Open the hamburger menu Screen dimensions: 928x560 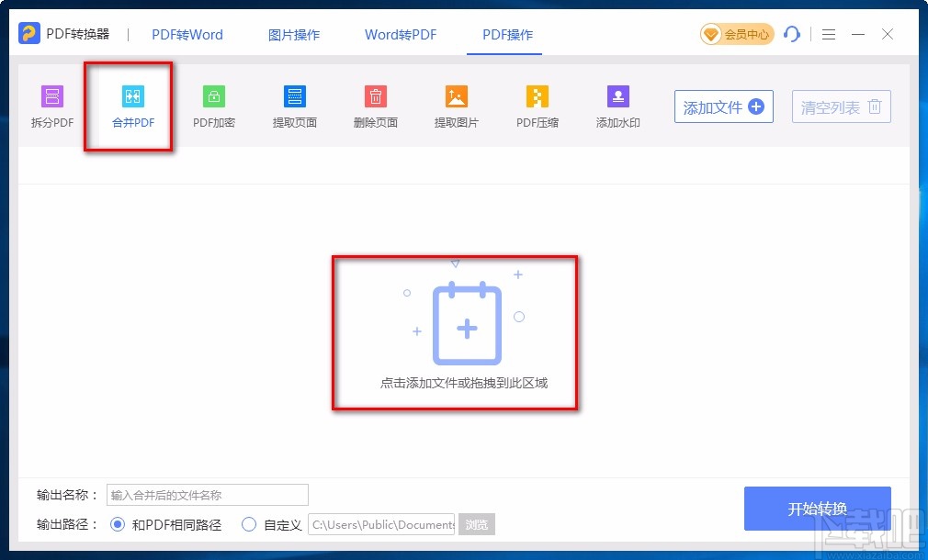(x=828, y=34)
